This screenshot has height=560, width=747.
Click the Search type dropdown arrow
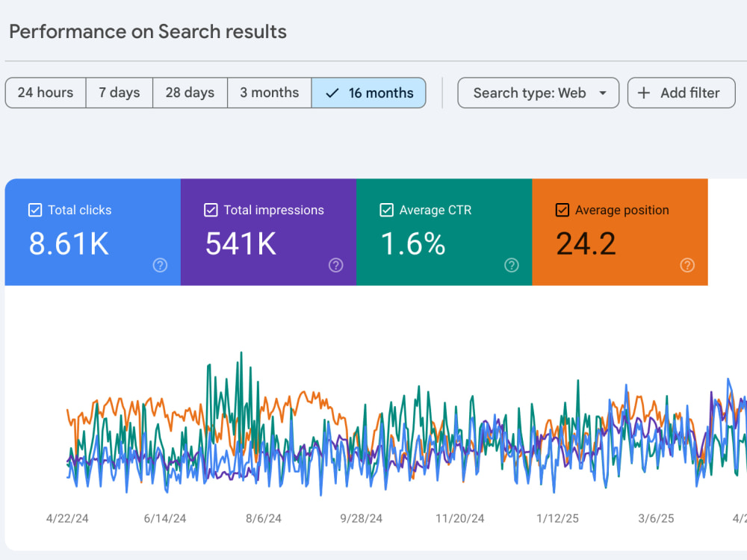click(x=603, y=93)
